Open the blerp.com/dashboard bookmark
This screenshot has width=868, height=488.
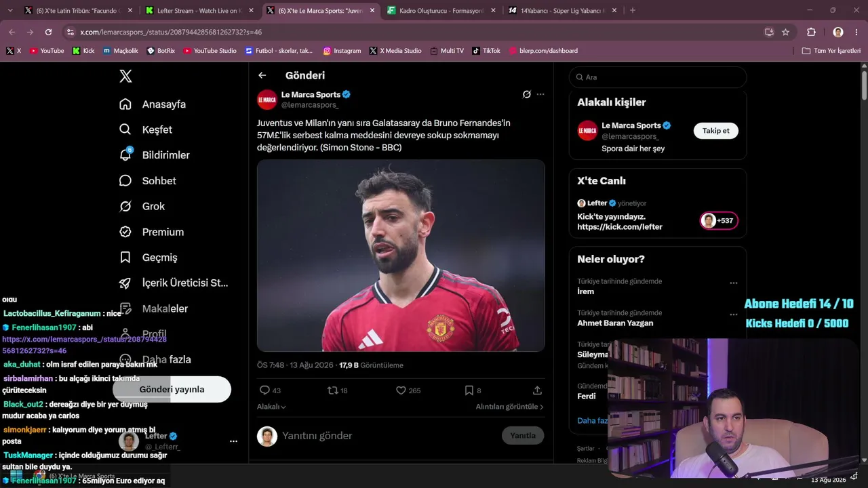[x=543, y=51]
